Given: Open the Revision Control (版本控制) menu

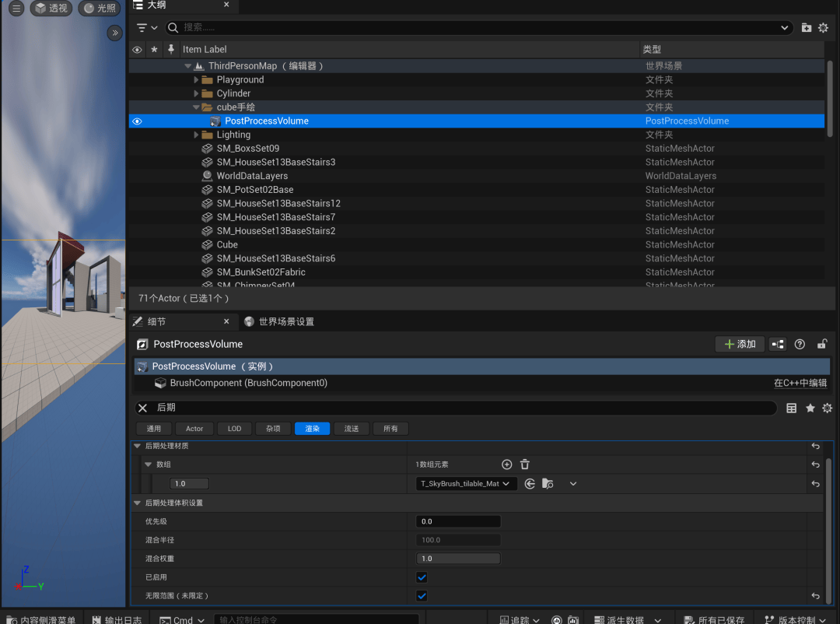Looking at the screenshot, I should pyautogui.click(x=795, y=619).
